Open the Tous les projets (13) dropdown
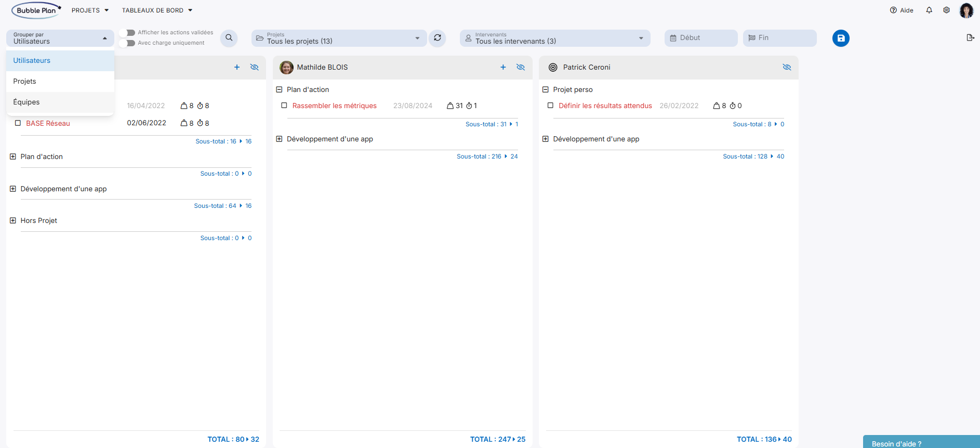 (x=339, y=38)
